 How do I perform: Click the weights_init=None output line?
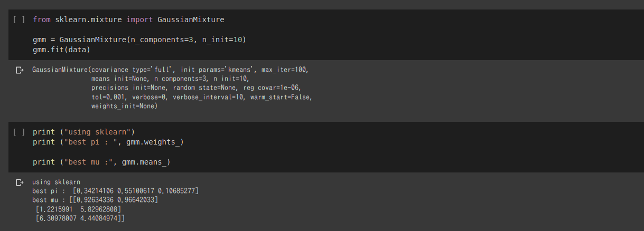click(x=124, y=106)
